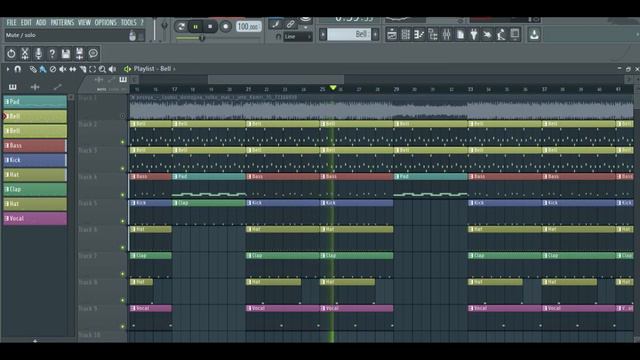Image resolution: width=640 pixels, height=360 pixels.
Task: Open the channel rack grid icon
Action: click(x=405, y=35)
